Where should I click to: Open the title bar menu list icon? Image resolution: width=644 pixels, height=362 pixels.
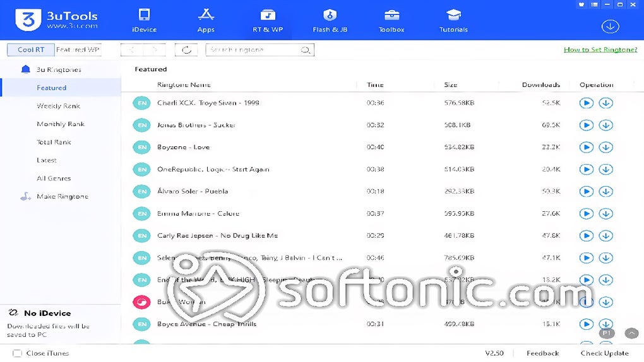tap(594, 4)
